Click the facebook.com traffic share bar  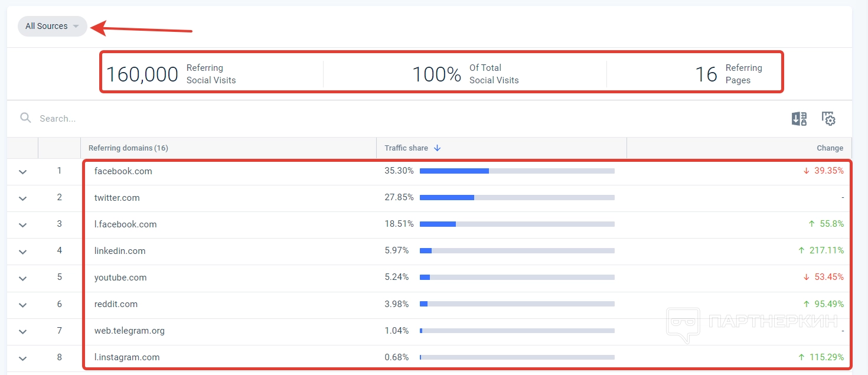point(517,171)
